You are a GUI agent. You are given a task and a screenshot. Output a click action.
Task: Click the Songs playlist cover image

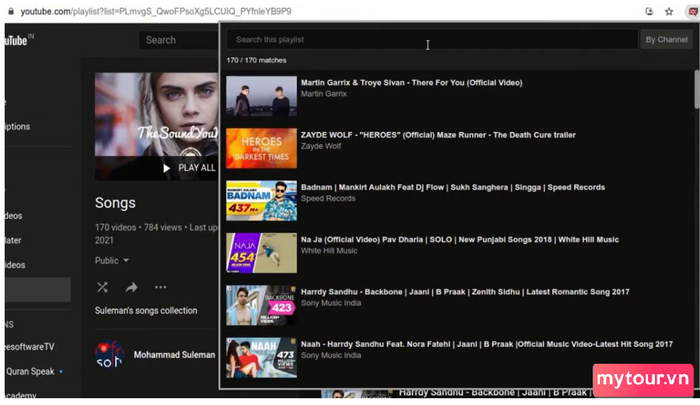click(x=157, y=126)
